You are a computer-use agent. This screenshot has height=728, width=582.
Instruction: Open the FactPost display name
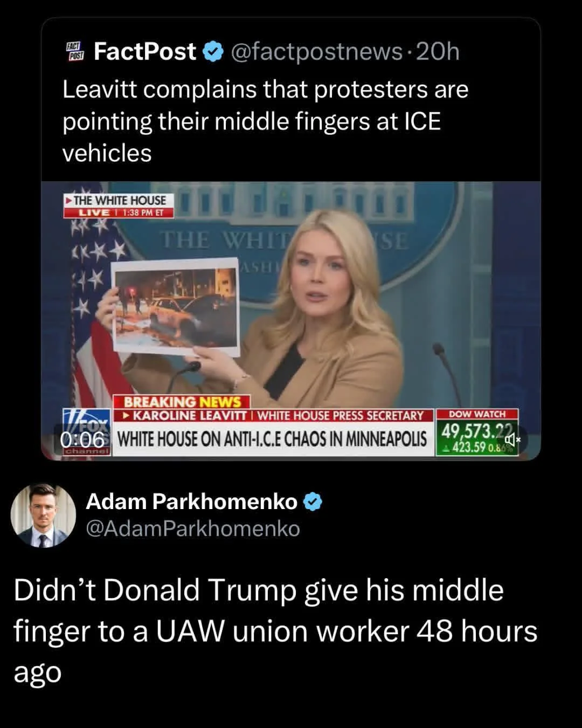pyautogui.click(x=144, y=52)
